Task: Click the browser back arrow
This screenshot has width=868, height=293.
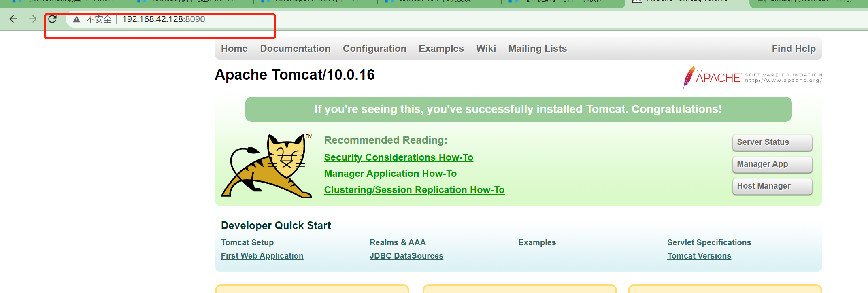Action: 13,19
